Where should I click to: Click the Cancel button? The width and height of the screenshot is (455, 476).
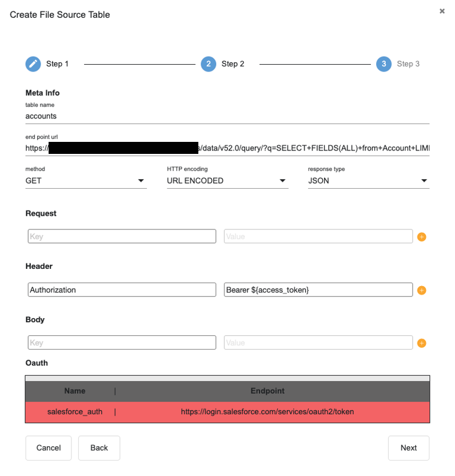[x=49, y=448]
